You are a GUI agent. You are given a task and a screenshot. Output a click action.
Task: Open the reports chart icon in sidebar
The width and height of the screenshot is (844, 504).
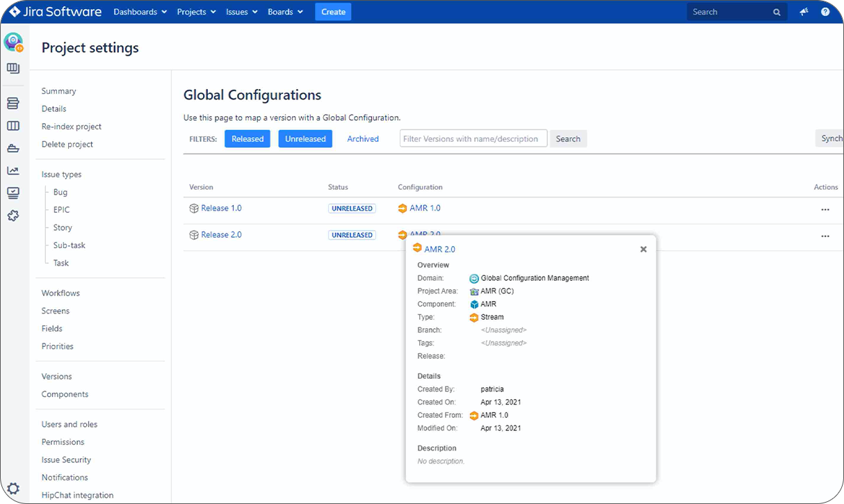pyautogui.click(x=13, y=170)
